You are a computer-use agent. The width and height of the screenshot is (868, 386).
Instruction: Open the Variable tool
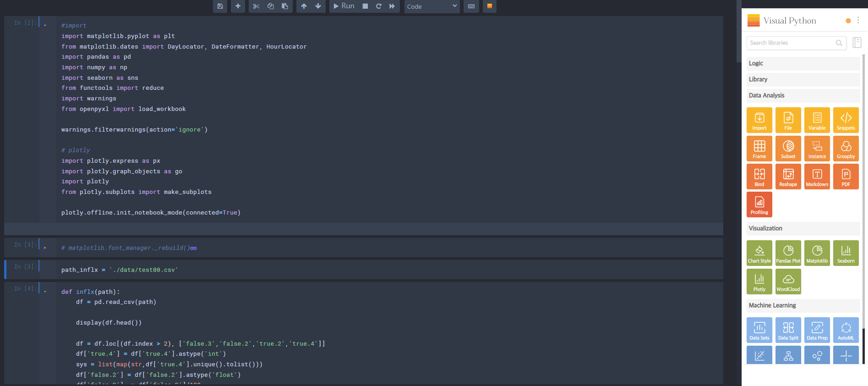tap(817, 120)
